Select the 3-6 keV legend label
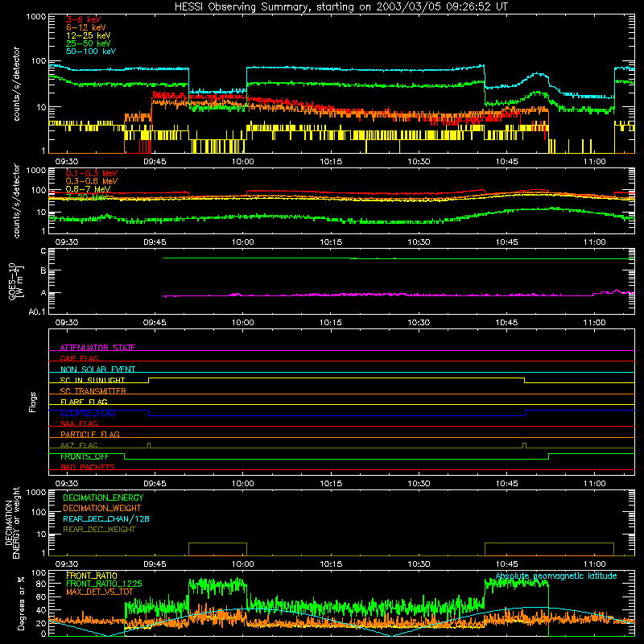644x644 pixels. coord(84,19)
